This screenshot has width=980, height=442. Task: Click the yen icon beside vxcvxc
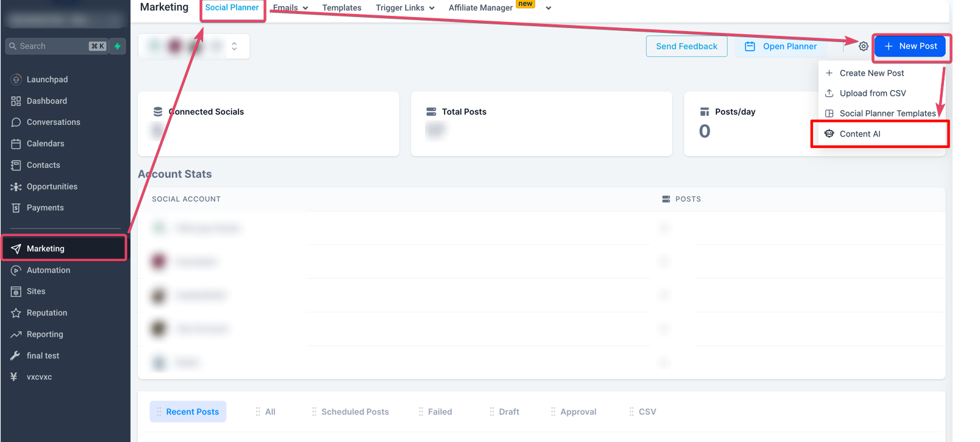[x=14, y=377]
